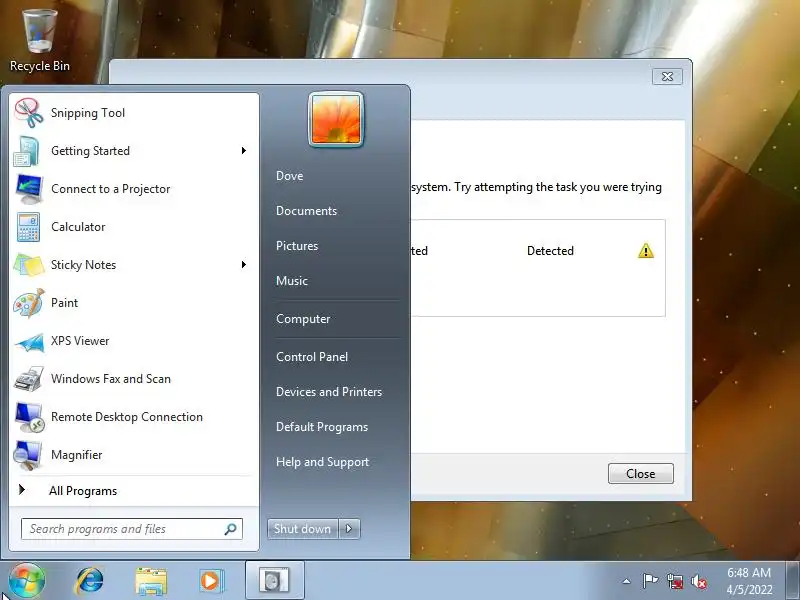Expand the Getting Started submenu arrow
The height and width of the screenshot is (600, 800).
244,151
